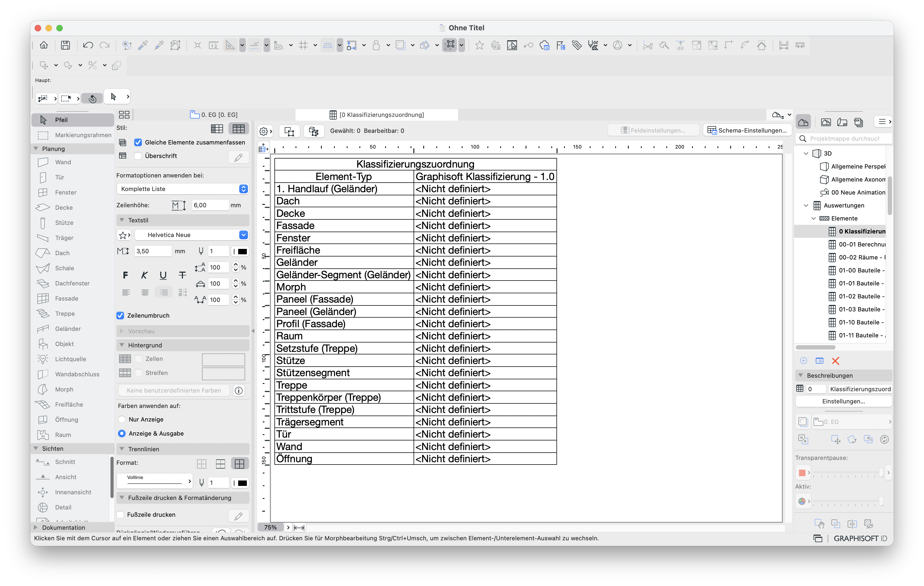The image size is (924, 586).
Task: Click the Einstellungen... button
Action: [x=843, y=401]
